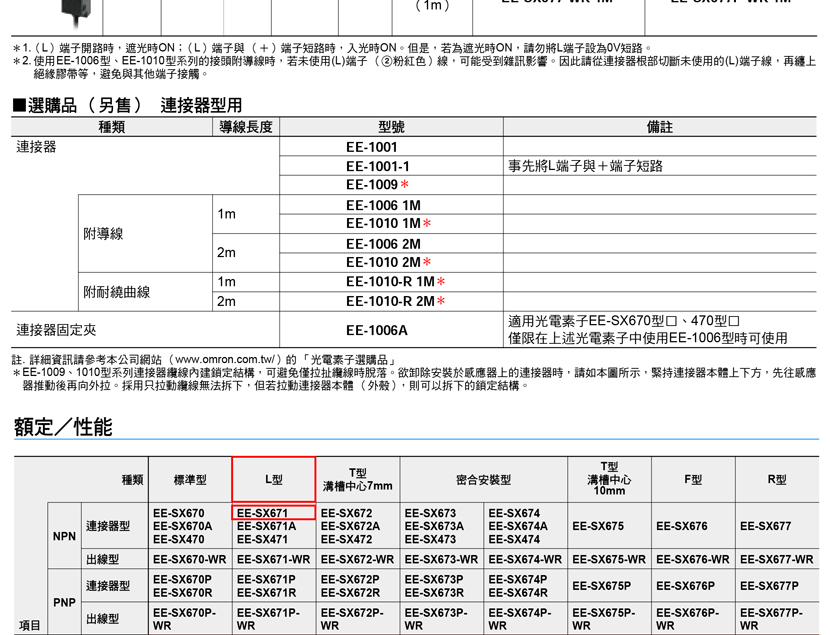Select model EE-SX675 in the NPN connector row
830x635 pixels.
[598, 526]
